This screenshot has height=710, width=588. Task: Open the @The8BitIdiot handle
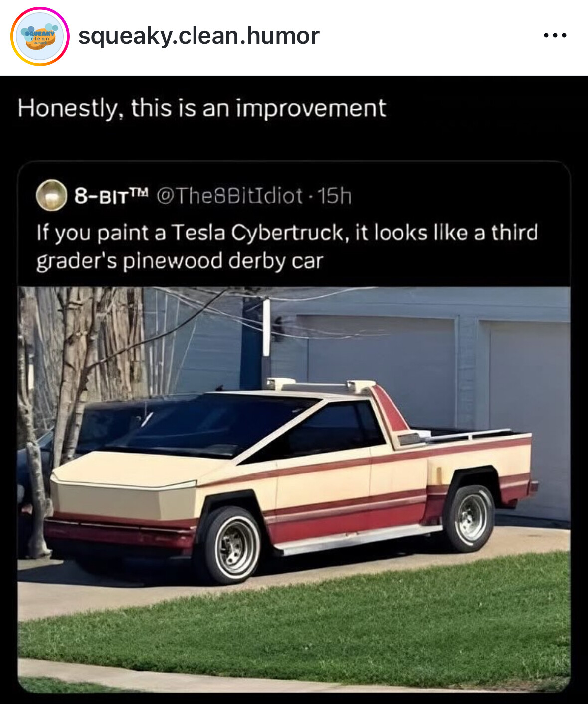point(229,196)
